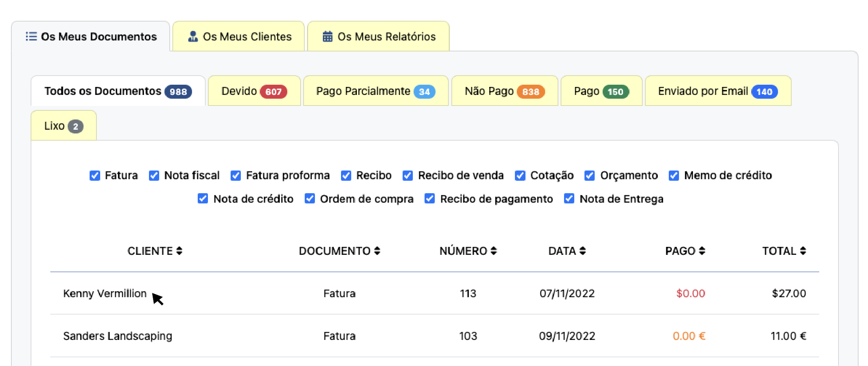Open the Pago Parcialmente tab
868x366 pixels.
pos(376,91)
